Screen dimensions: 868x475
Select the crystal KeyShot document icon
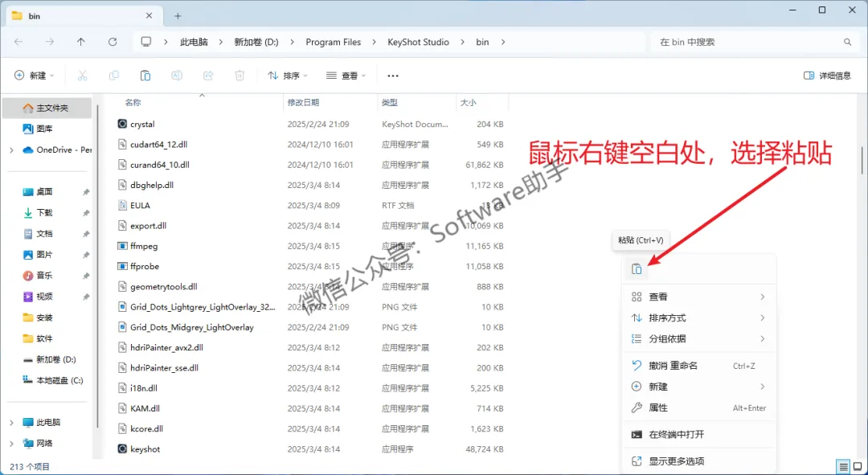[x=122, y=124]
